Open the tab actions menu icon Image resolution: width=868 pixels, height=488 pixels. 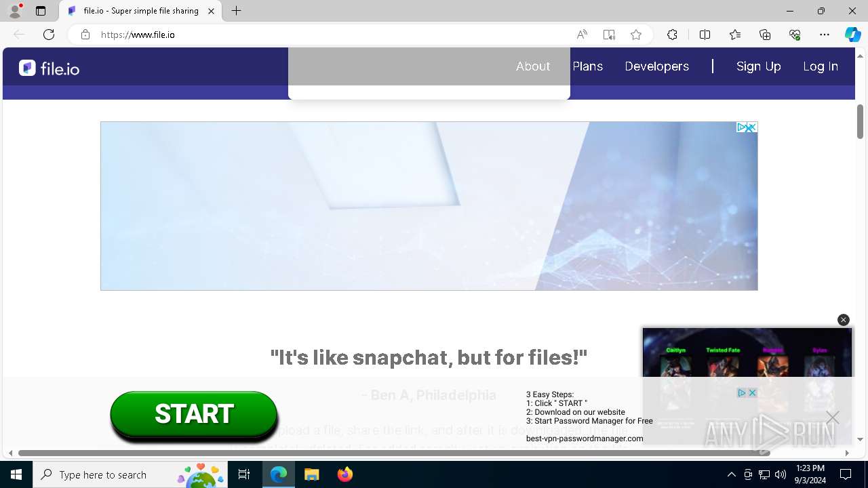[41, 11]
